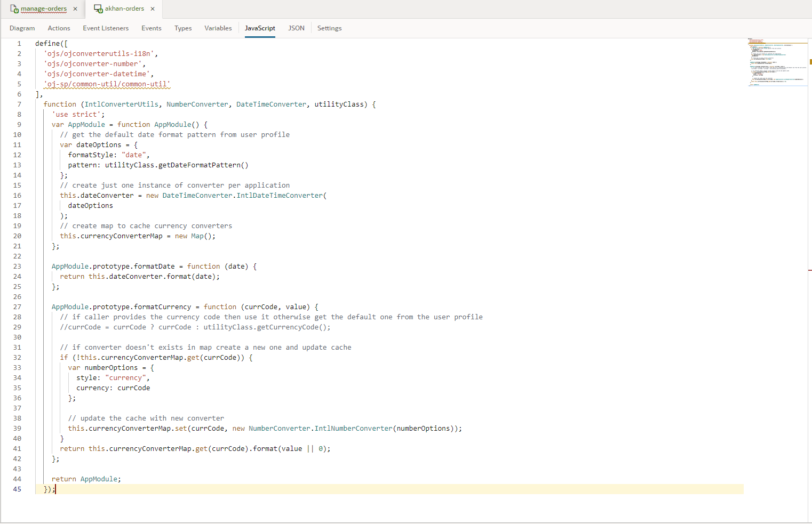Click the red marker in overview ruler
Screen dimensions: 812x524
[x=810, y=270]
